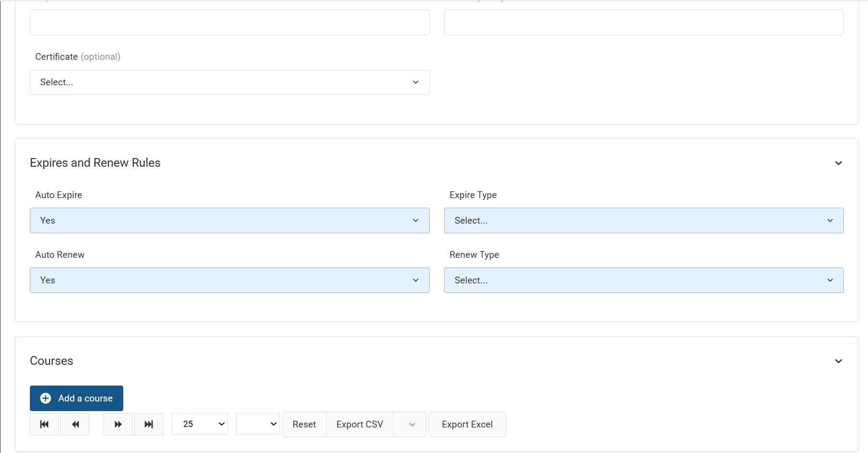
Task: Open the Auto Renew dropdown
Action: (229, 280)
